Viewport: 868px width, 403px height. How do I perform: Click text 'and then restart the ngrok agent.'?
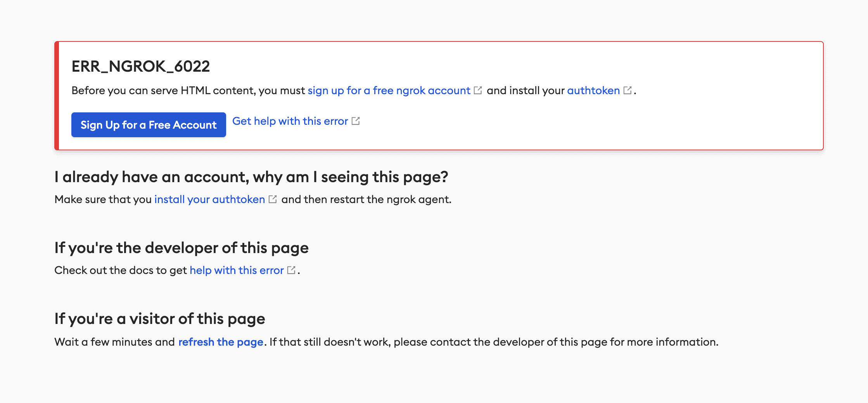(367, 200)
